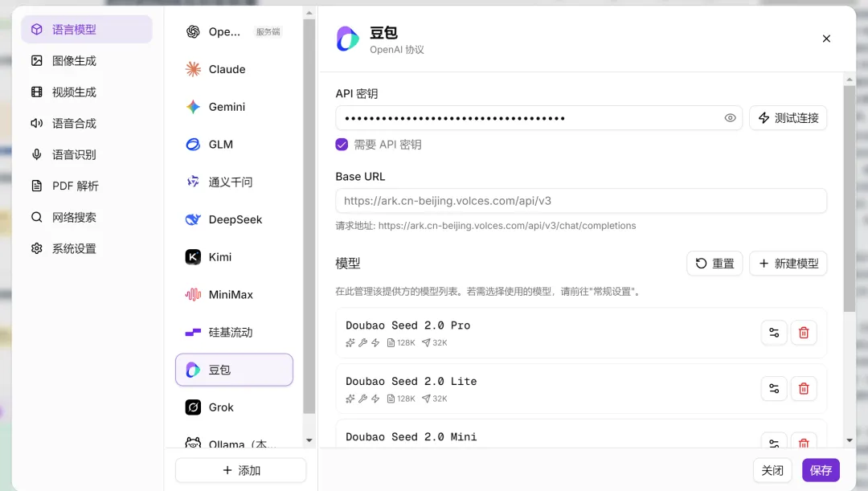
Task: Click the settings panel scrollbar thumb
Action: 850,198
